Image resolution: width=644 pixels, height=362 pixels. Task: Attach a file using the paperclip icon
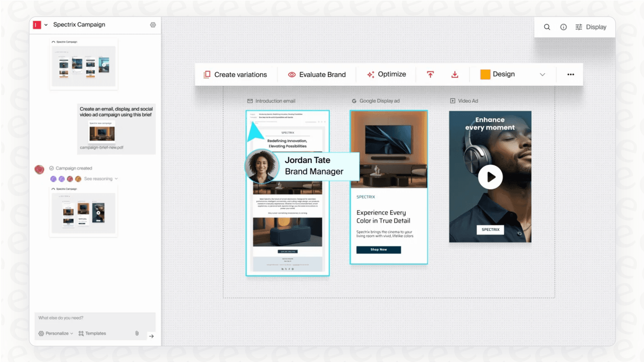[x=137, y=333]
